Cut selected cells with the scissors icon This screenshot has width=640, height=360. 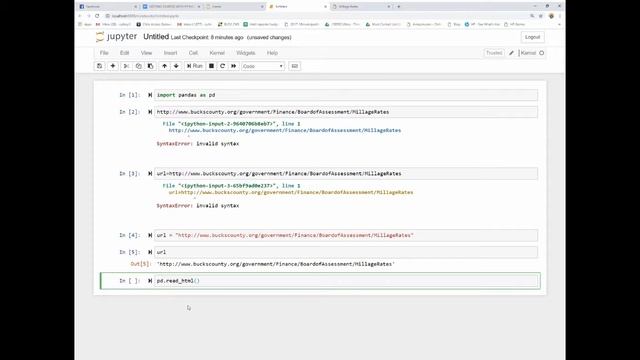[126, 66]
